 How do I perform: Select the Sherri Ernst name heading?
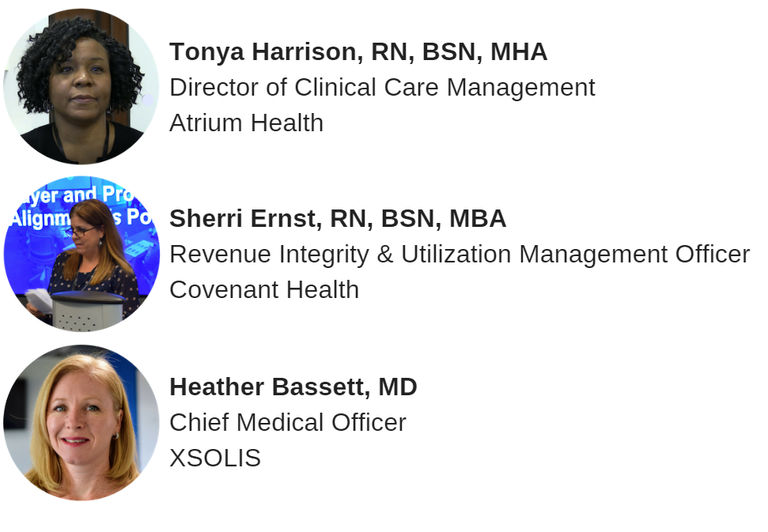point(338,219)
